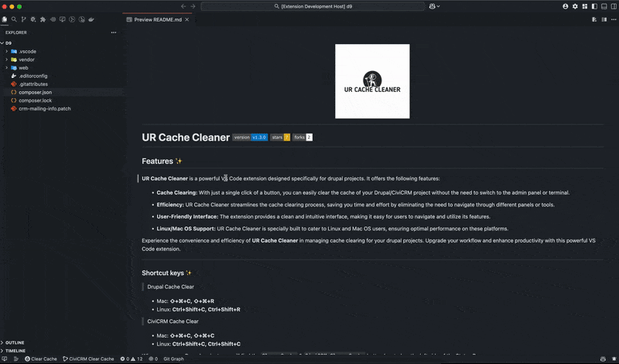Open the notifications bell in the status bar
This screenshot has height=364, width=619.
click(x=614, y=359)
